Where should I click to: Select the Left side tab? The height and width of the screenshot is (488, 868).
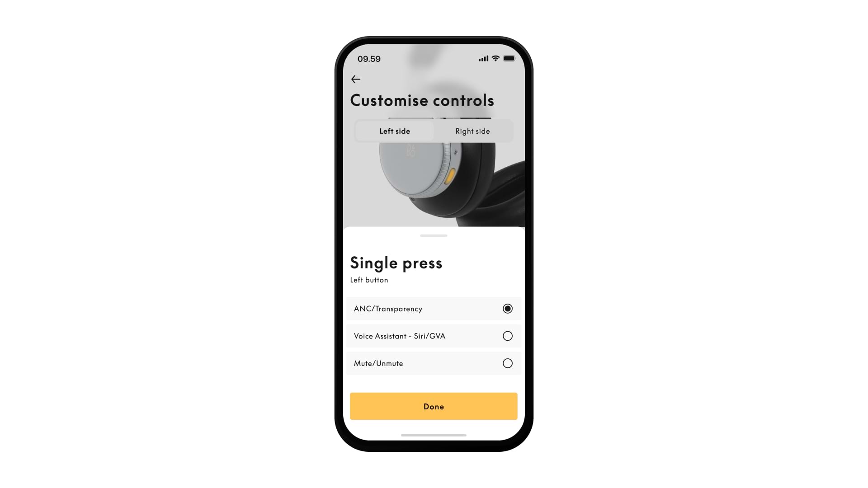click(x=395, y=131)
